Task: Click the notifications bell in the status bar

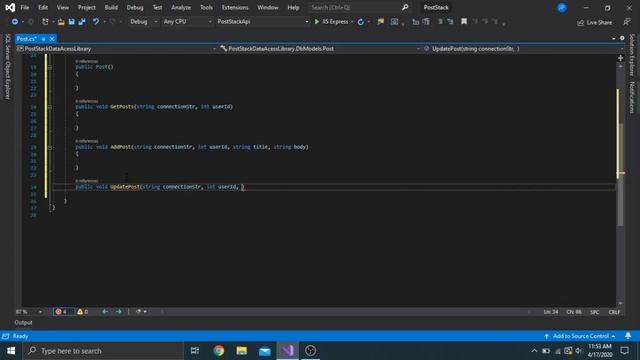Action: click(628, 336)
